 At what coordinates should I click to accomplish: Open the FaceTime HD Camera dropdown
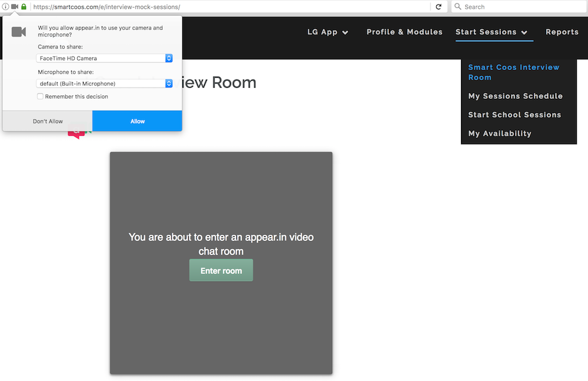coord(104,58)
